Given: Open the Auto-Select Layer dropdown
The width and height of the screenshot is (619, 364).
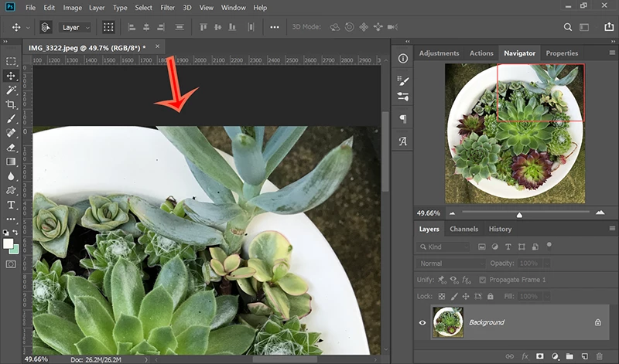Looking at the screenshot, I should [x=75, y=28].
